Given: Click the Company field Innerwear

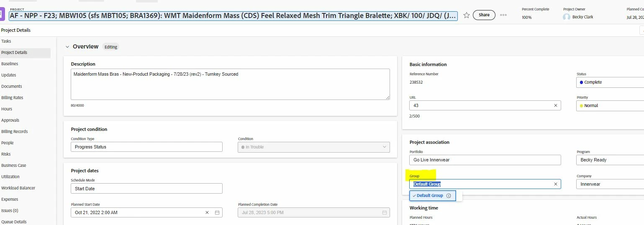Looking at the screenshot, I should click(x=610, y=184).
